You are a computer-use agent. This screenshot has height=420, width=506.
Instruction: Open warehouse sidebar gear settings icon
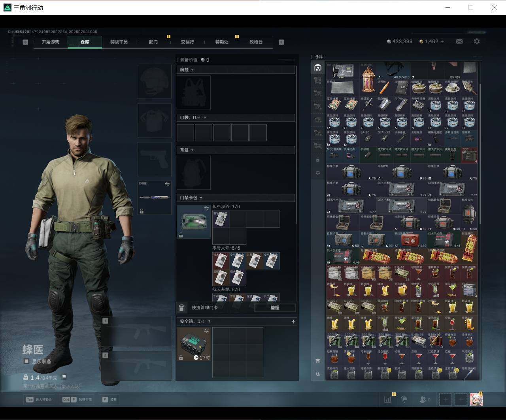(318, 173)
